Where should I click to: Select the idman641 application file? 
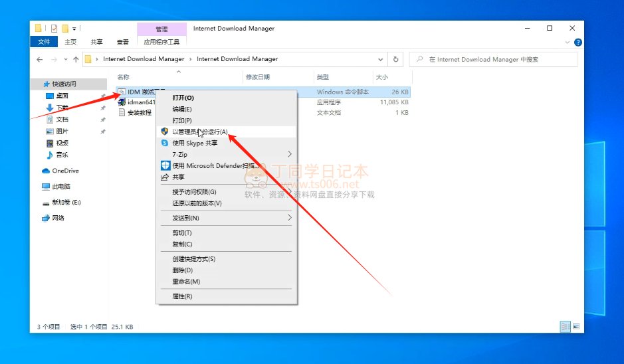tap(141, 102)
